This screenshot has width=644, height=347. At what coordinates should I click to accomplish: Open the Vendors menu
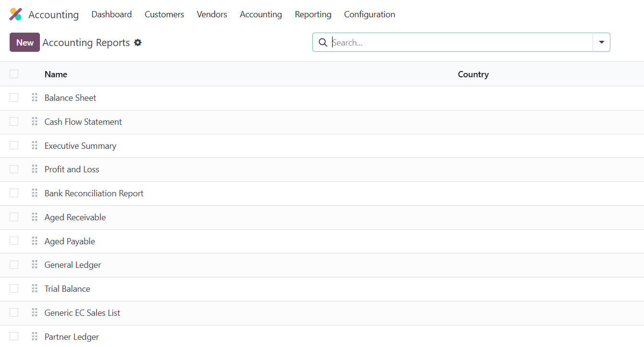[x=212, y=14]
